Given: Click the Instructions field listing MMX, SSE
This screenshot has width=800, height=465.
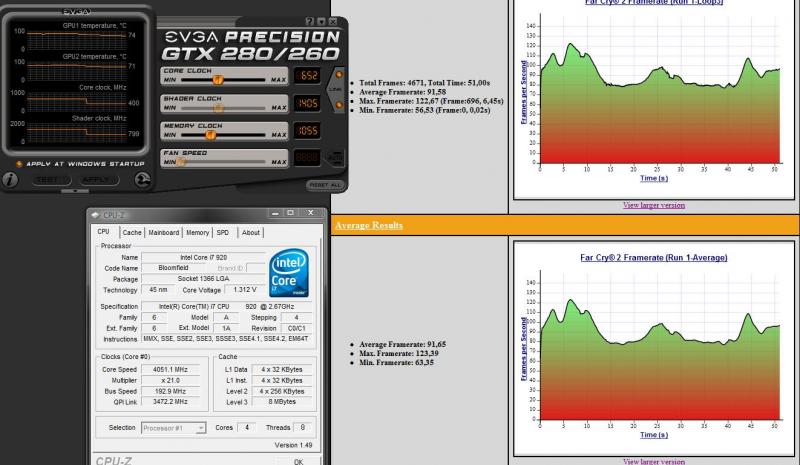Looking at the screenshot, I should pos(227,339).
